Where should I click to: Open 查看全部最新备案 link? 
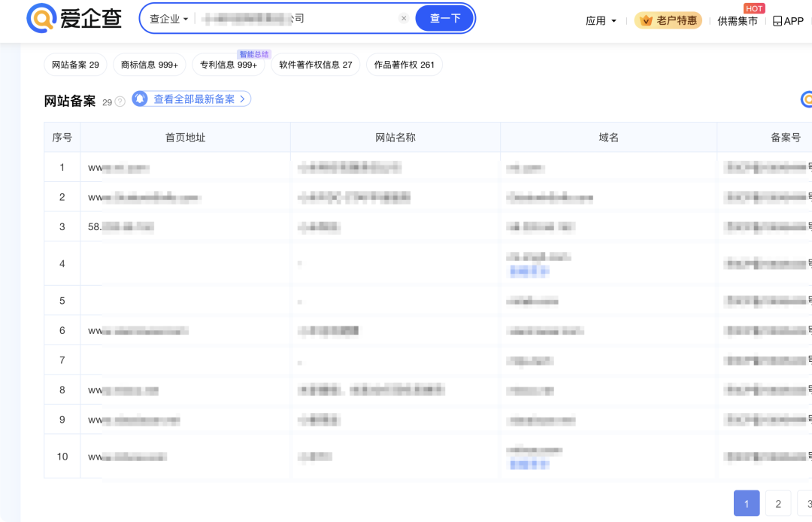(192, 99)
